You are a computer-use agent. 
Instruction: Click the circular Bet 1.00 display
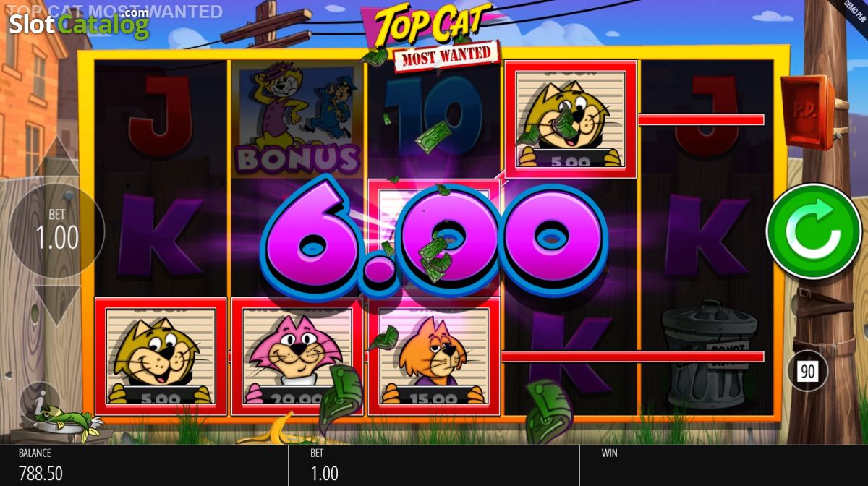point(57,231)
